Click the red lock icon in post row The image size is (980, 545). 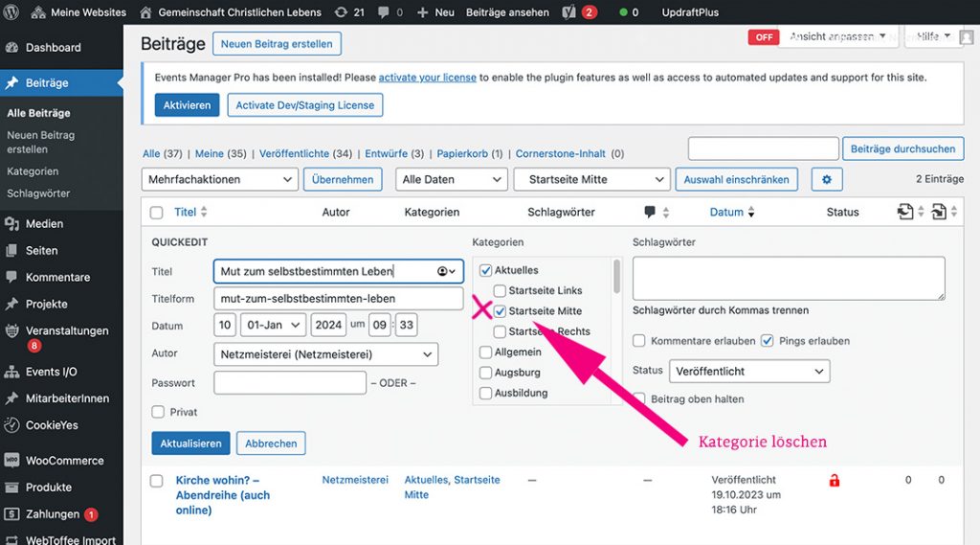click(x=834, y=480)
